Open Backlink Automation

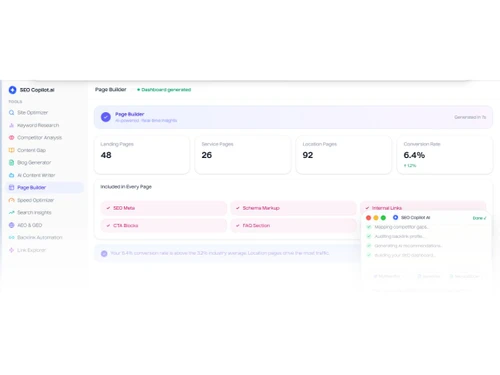45,238
